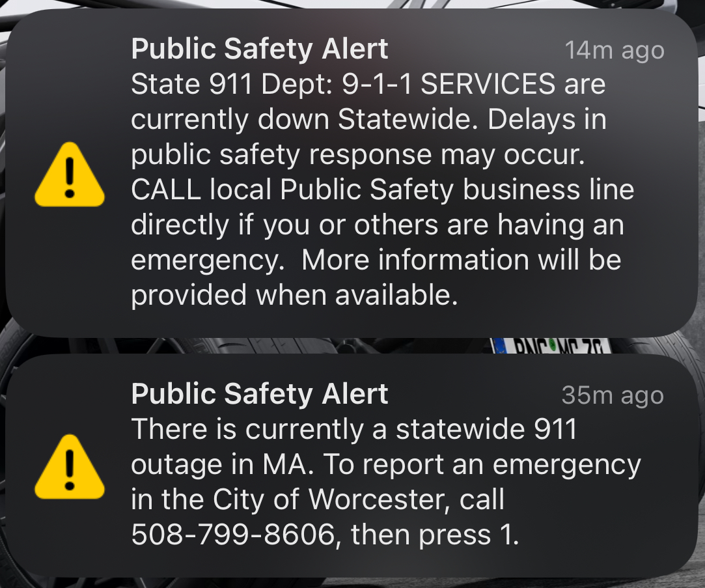This screenshot has height=588, width=705.
Task: Tap "CALL local Public Safety business line" text
Action: tap(383, 189)
